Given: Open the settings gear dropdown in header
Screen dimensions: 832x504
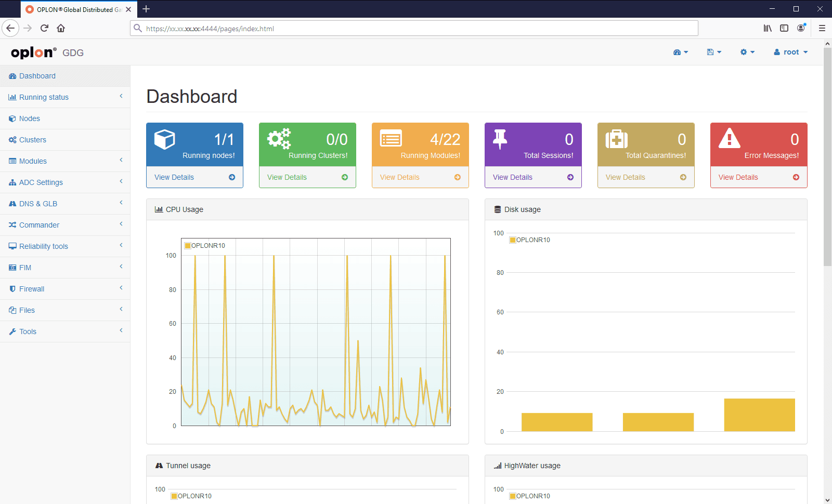Looking at the screenshot, I should point(747,52).
